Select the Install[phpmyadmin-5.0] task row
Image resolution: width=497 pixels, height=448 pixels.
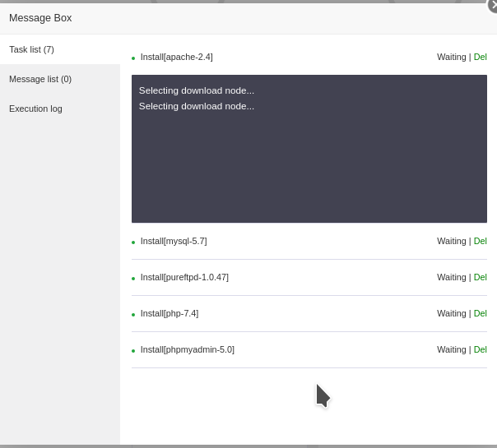click(x=309, y=349)
